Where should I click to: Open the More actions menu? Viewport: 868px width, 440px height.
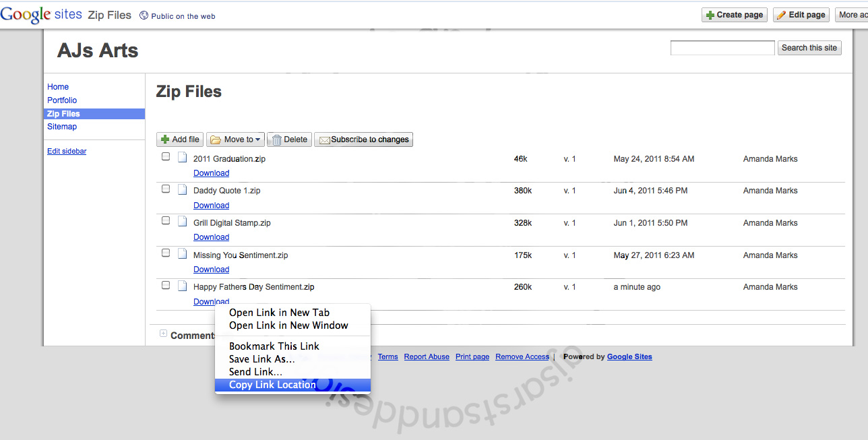pos(851,15)
